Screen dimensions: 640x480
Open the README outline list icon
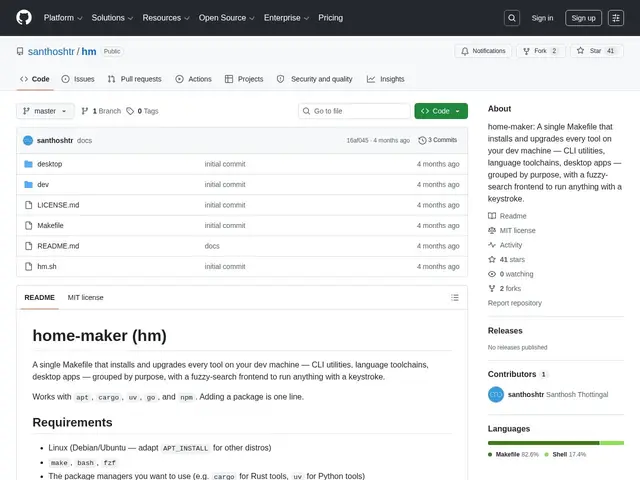(455, 298)
